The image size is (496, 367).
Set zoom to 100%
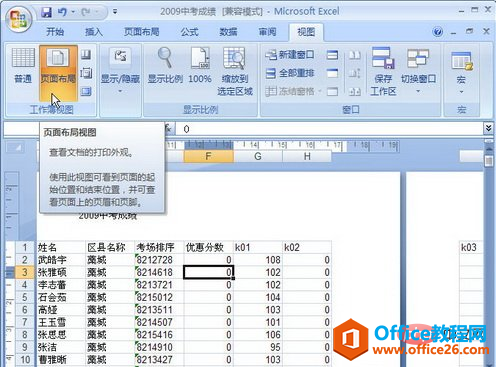[x=200, y=66]
